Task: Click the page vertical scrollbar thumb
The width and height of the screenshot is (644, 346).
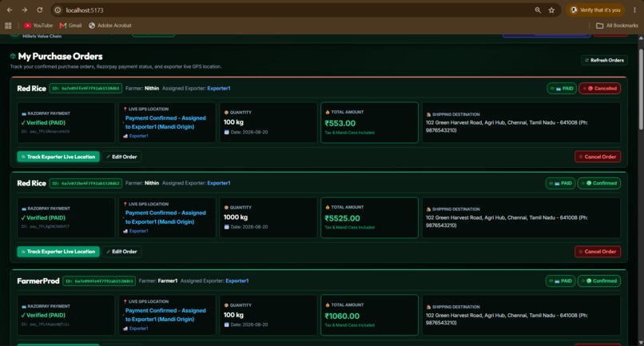Action: (641, 90)
